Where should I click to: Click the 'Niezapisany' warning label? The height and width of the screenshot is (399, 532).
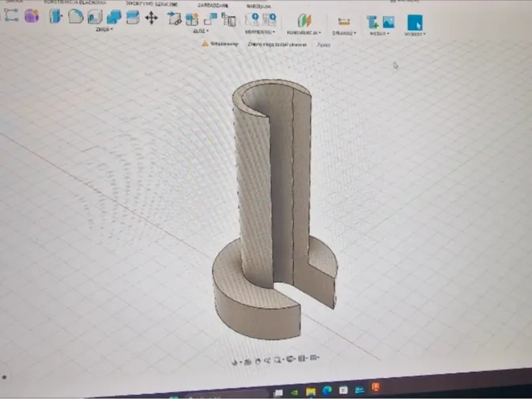(224, 43)
